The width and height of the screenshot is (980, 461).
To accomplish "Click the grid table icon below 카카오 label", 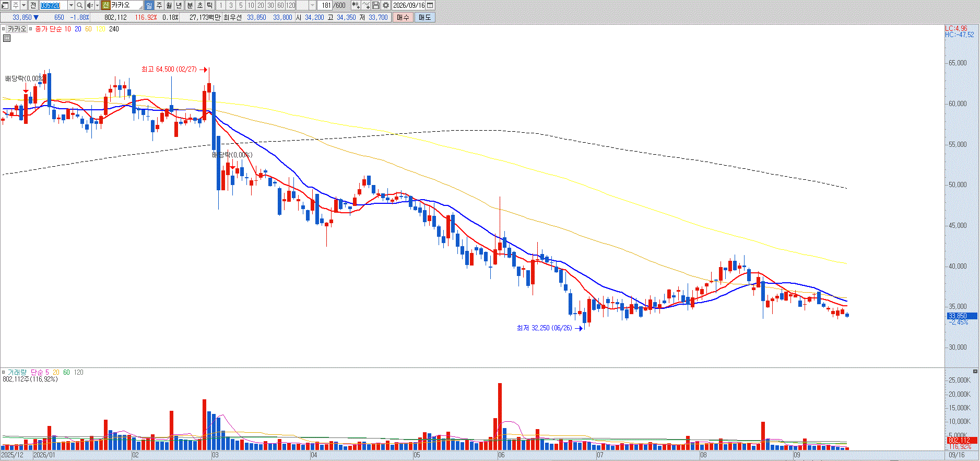I will point(7,38).
